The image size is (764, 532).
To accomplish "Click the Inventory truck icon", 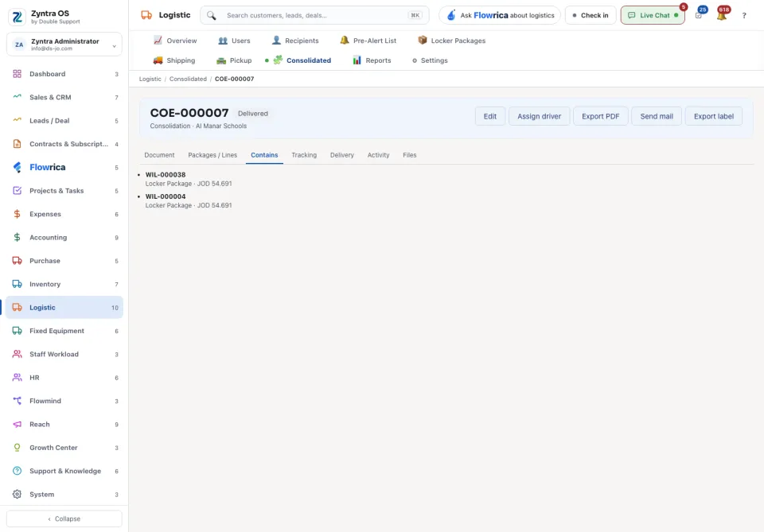I will point(17,284).
